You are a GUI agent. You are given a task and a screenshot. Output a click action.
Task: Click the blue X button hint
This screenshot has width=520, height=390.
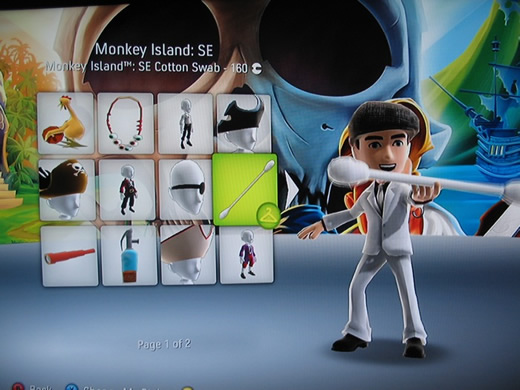coord(71,387)
